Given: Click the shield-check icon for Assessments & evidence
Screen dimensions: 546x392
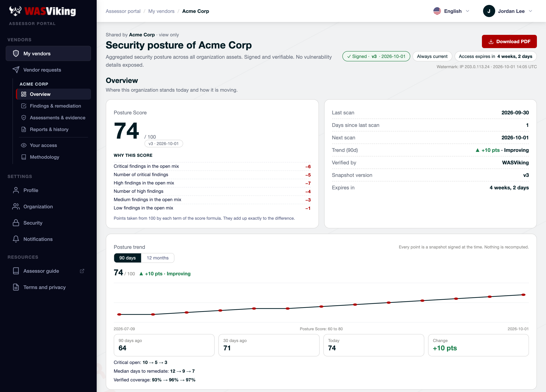Looking at the screenshot, I should point(24,118).
